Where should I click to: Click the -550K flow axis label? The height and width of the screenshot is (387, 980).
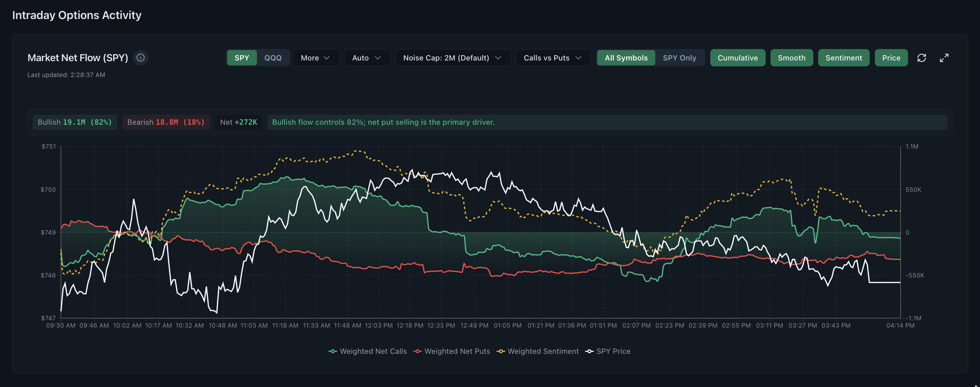[915, 275]
